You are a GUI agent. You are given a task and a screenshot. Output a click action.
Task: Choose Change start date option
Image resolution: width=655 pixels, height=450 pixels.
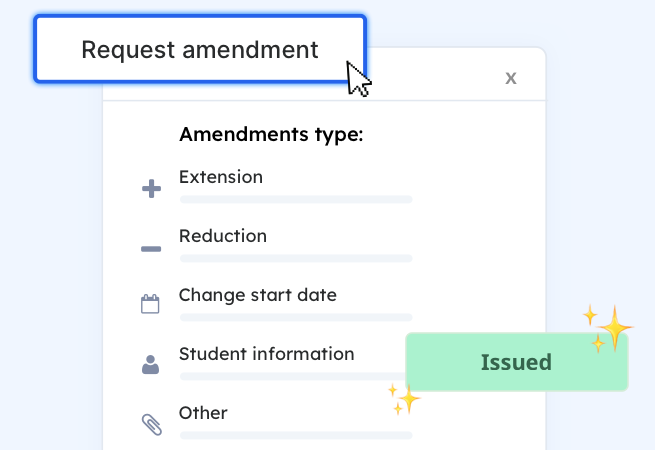[x=258, y=295]
